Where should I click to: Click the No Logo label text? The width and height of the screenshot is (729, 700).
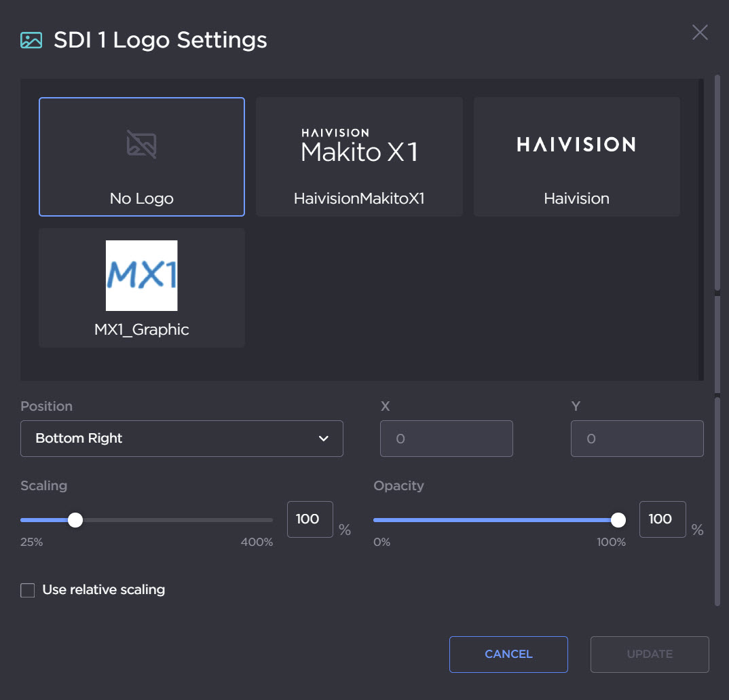141,199
